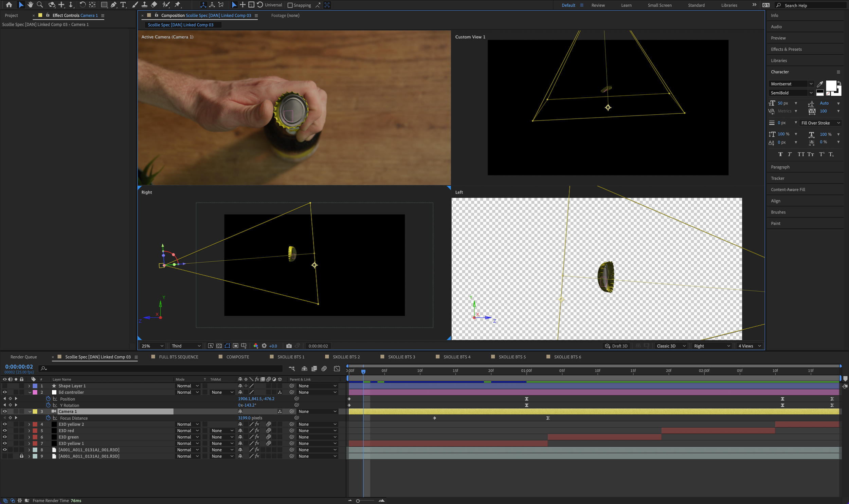Toggle Fast Previews in viewer footer
Screen dimensions: 849x504
click(211, 346)
